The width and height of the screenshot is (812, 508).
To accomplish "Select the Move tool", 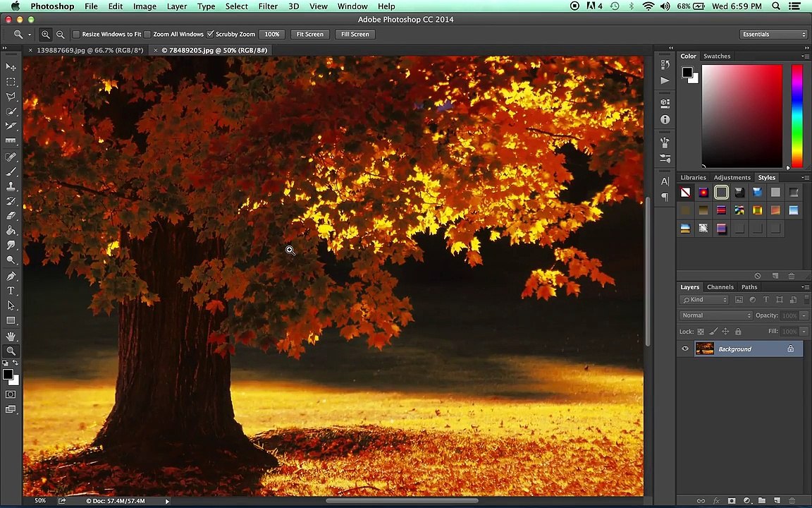I will (x=11, y=67).
